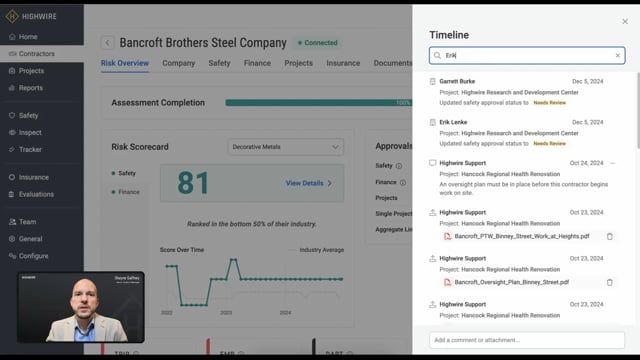This screenshot has height=360, width=640.
Task: Click the Inspect eye icon in sidebar
Action: pyautogui.click(x=12, y=133)
